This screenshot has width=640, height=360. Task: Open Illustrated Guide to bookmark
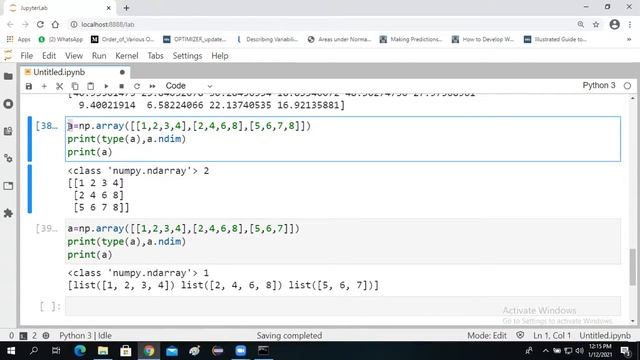click(x=556, y=40)
